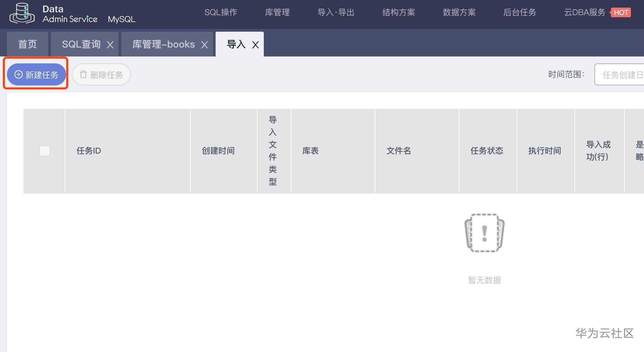Select the 后台任务 menu item
The image size is (644, 352).
click(x=519, y=12)
